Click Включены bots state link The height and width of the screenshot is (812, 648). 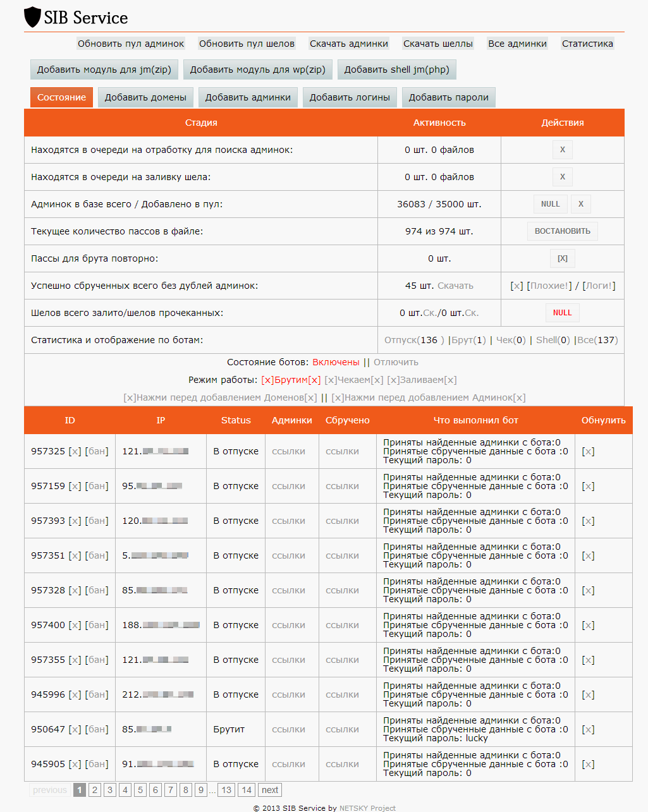pyautogui.click(x=336, y=362)
